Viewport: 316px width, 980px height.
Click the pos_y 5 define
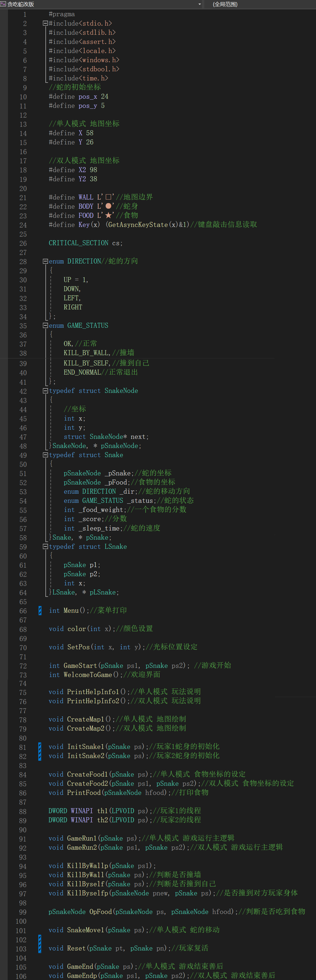[x=76, y=106]
